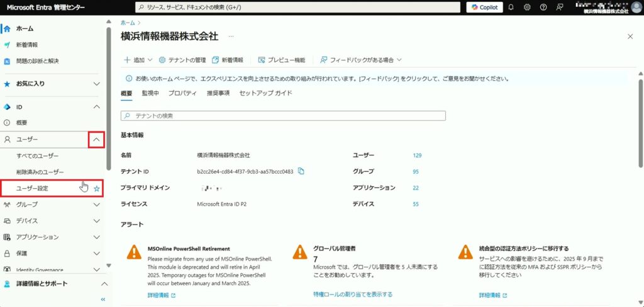This screenshot has width=644, height=307.
Task: Click 特権ロールの割り当てを表示する link
Action: coord(353,294)
